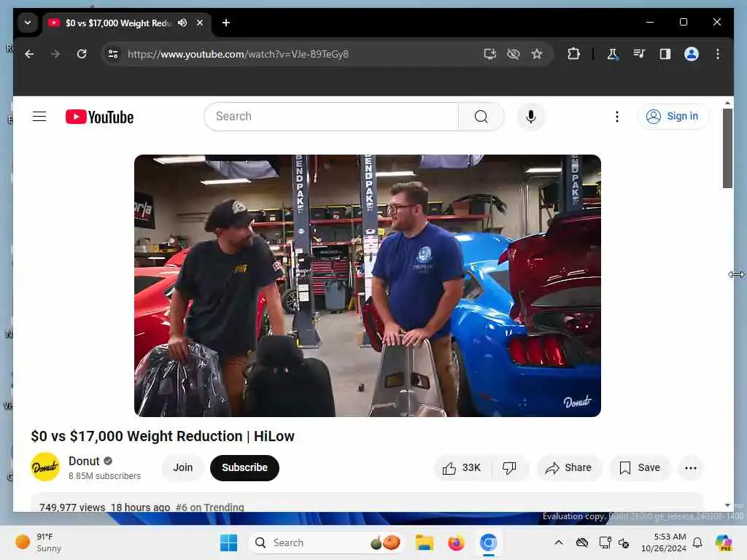Open the browser profile avatar
Image resolution: width=747 pixels, height=560 pixels.
tap(692, 54)
